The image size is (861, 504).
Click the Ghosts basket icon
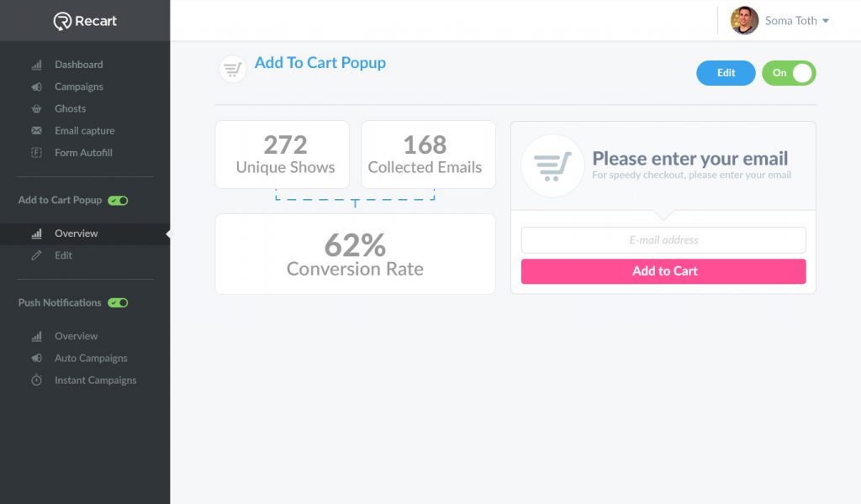[37, 108]
